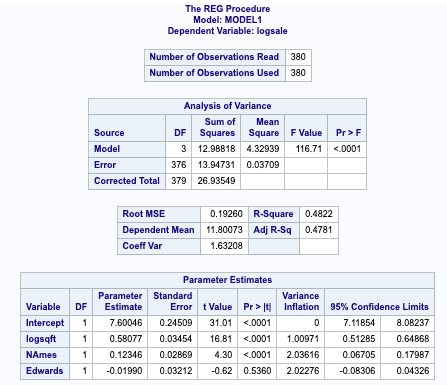The image size is (447, 385).
Task: Select the 'logsqft' variable row label
Action: tap(41, 339)
